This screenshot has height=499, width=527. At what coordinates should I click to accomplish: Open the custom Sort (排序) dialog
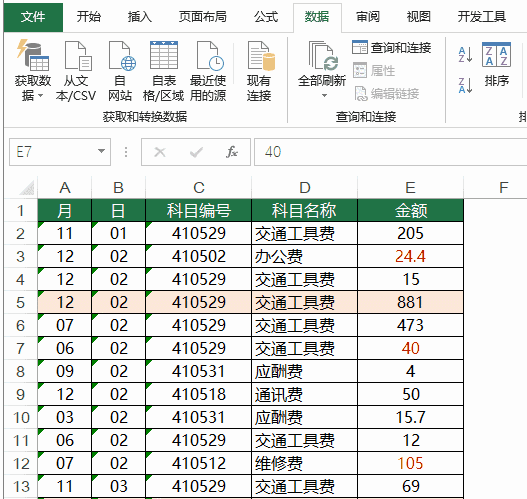(496, 65)
